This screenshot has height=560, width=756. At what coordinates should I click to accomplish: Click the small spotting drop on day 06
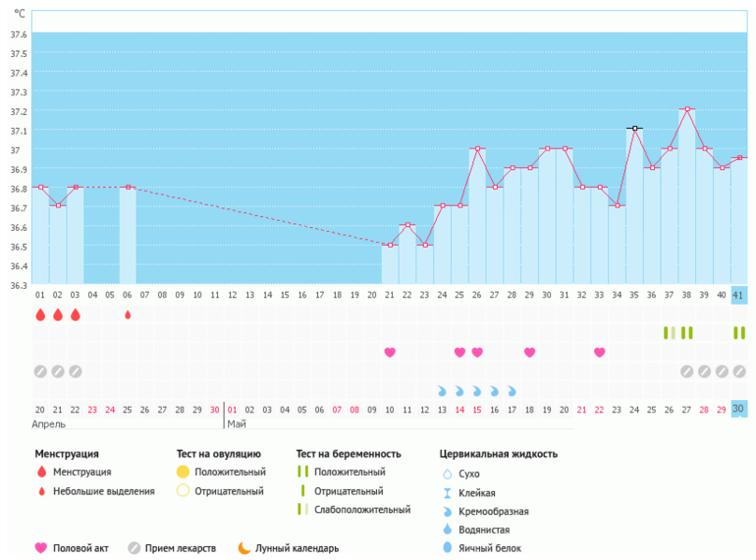point(128,315)
